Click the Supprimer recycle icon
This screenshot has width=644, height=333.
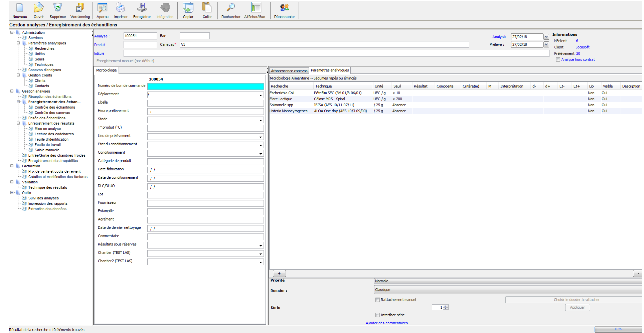click(58, 10)
